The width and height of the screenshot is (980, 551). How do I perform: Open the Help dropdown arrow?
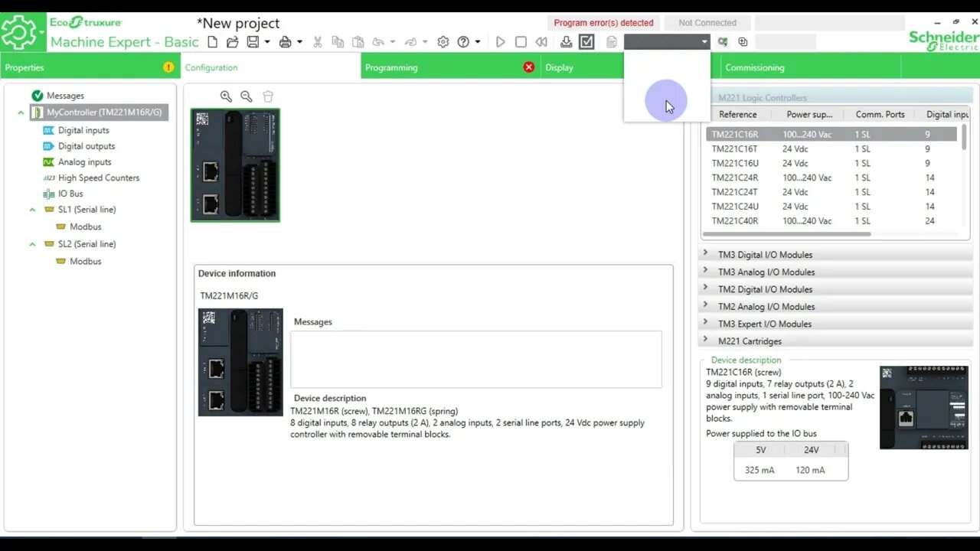point(478,42)
